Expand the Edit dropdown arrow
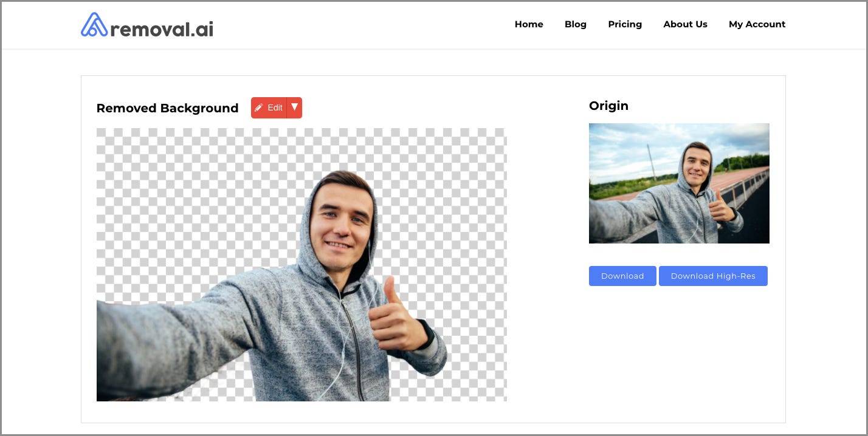868x436 pixels. [294, 107]
